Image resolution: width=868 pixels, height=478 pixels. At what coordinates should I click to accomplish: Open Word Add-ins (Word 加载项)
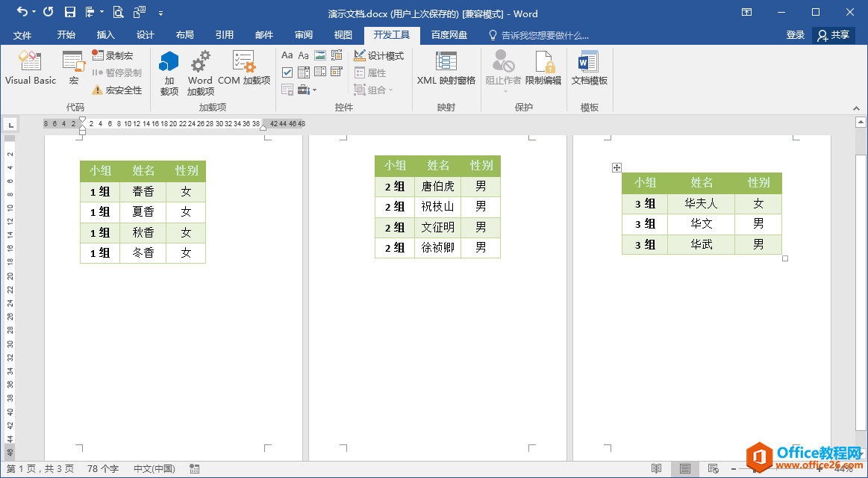click(200, 73)
